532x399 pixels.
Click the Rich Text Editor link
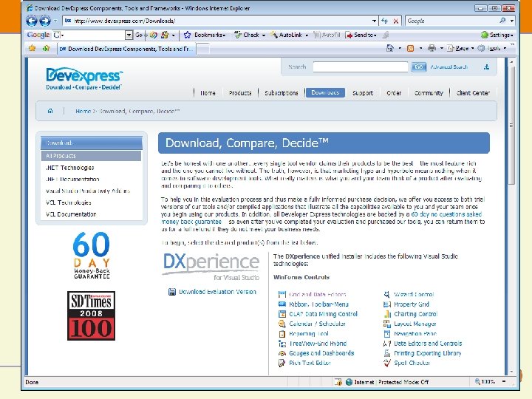coord(310,363)
